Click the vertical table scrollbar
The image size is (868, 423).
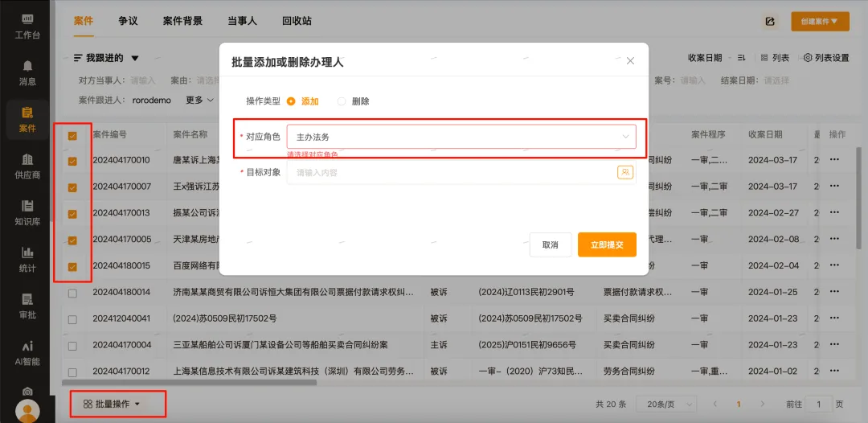tap(858, 199)
